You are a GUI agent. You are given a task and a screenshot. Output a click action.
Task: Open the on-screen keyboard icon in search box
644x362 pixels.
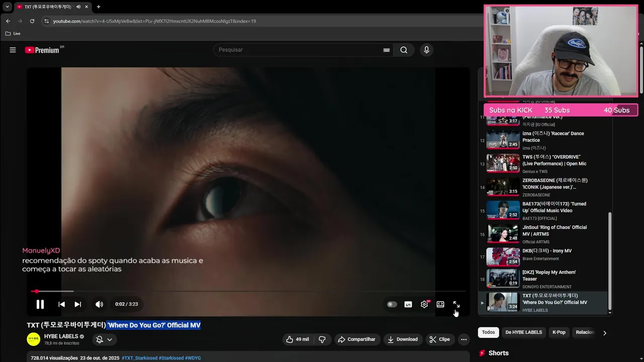click(x=386, y=50)
